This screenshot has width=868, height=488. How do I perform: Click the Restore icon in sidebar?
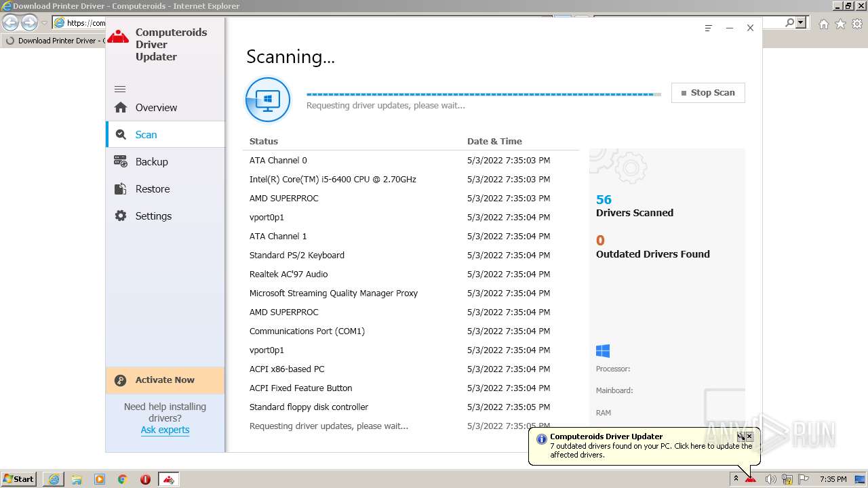pos(121,188)
